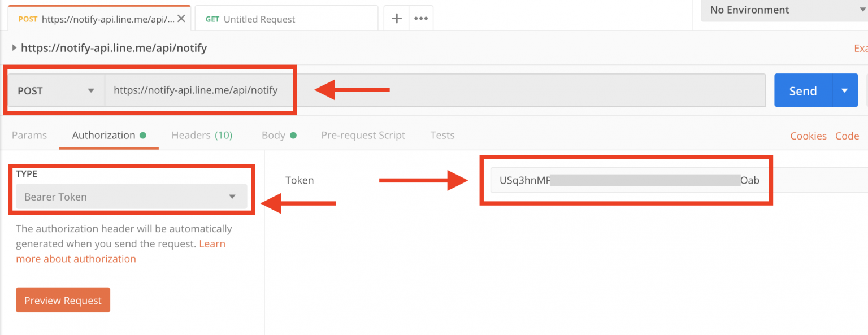The image size is (868, 335).
Task: Click the Code link to generate snippet
Action: pos(847,136)
